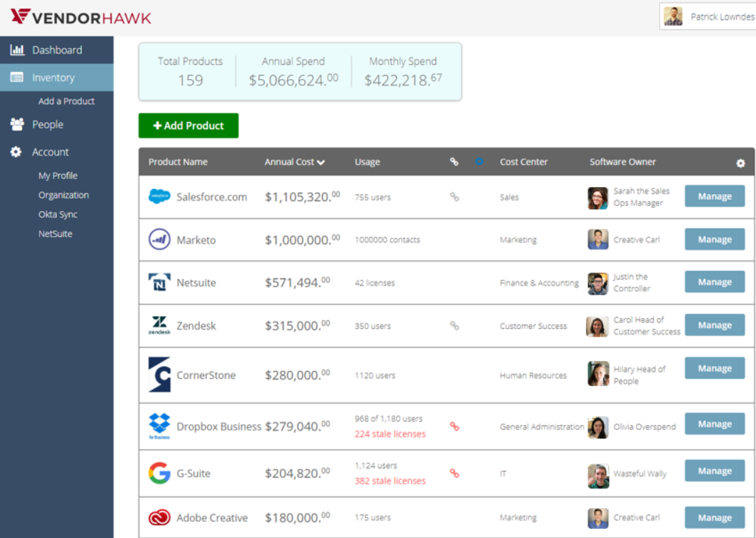The width and height of the screenshot is (756, 538).
Task: Open Dashboard from the sidebar
Action: 57,50
